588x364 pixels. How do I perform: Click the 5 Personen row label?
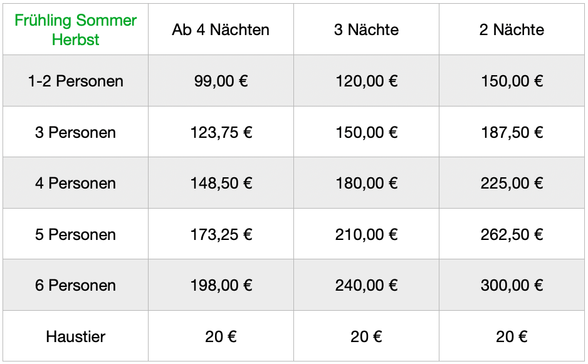pyautogui.click(x=75, y=234)
